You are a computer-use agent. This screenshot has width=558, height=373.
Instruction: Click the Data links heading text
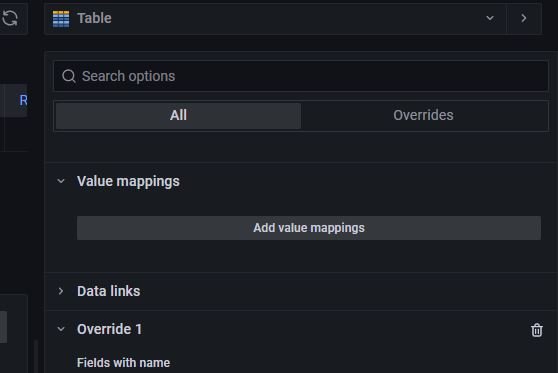tap(109, 291)
